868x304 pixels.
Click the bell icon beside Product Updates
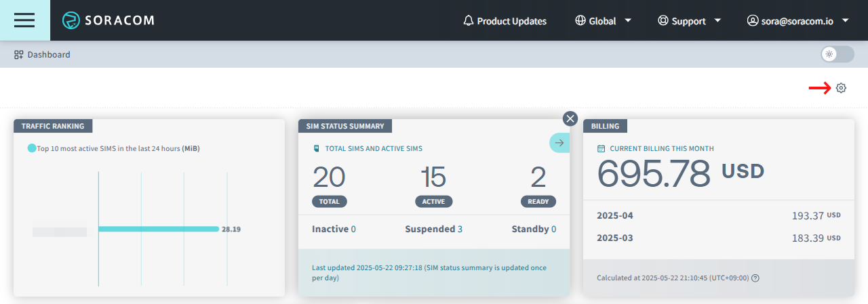click(468, 21)
